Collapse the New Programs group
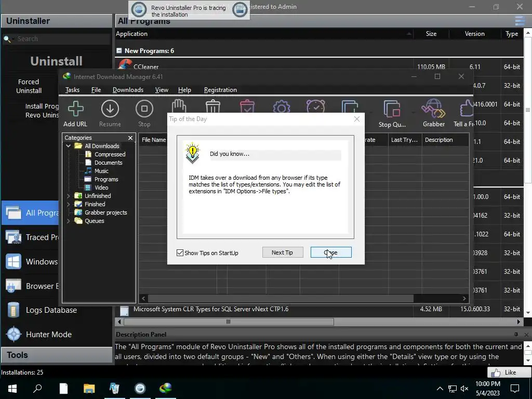532x399 pixels. click(x=119, y=50)
